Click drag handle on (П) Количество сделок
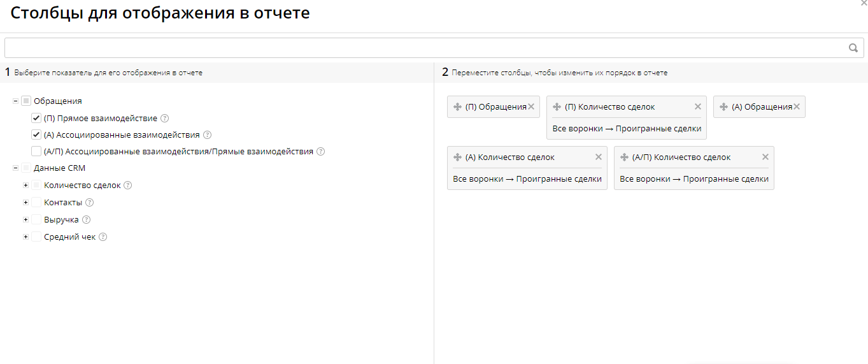868x364 pixels. point(557,107)
